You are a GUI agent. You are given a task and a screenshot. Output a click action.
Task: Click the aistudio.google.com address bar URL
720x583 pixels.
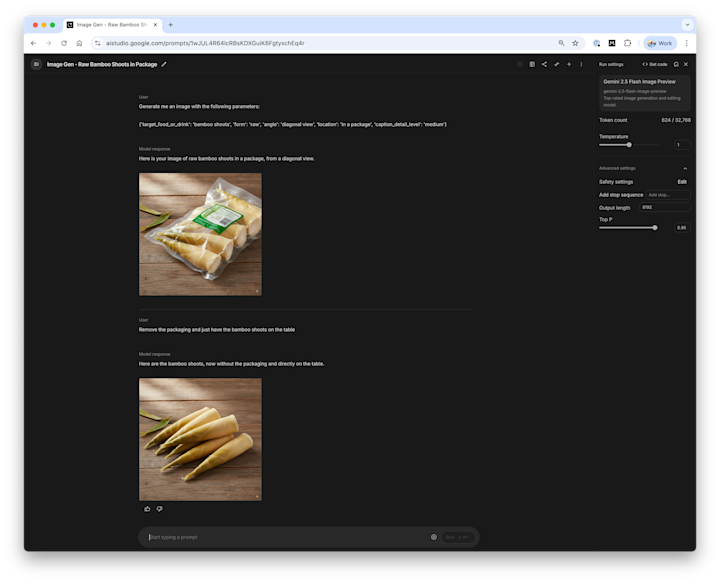tap(205, 43)
